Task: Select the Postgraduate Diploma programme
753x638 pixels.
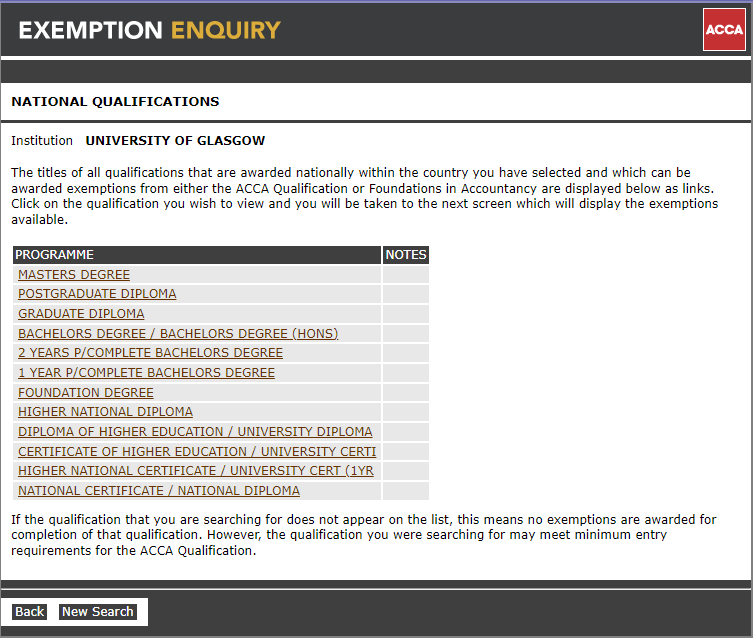Action: click(x=97, y=294)
